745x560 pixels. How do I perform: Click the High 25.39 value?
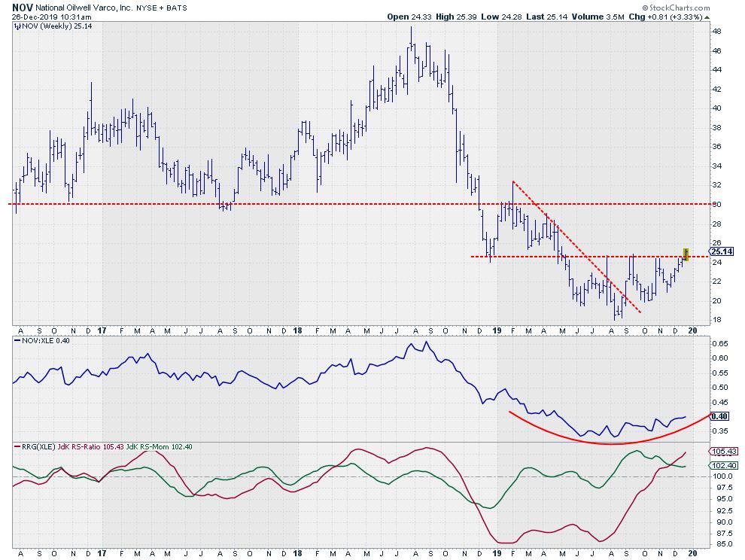pos(455,17)
